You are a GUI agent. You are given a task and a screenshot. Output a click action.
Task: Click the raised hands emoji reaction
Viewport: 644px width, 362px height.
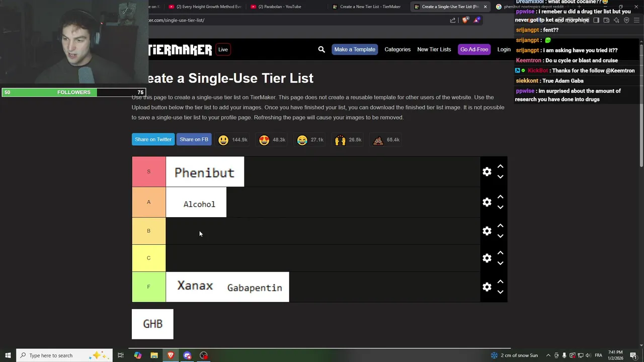(x=340, y=140)
